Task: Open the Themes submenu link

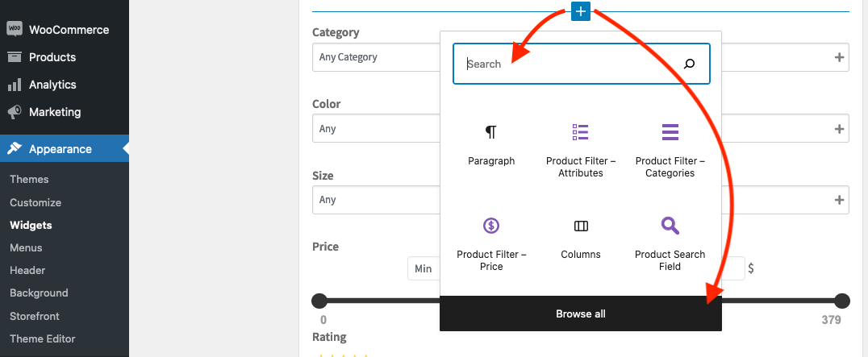Action: click(x=29, y=179)
